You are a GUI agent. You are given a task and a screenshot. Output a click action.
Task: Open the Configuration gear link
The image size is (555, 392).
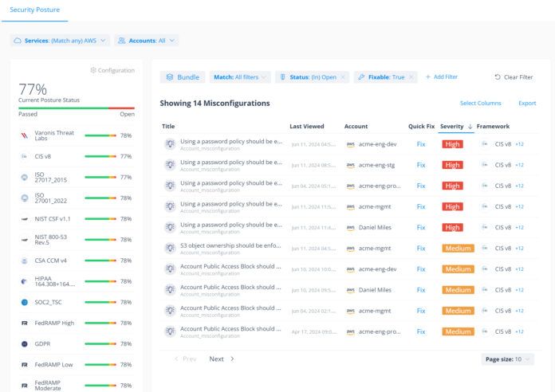(x=112, y=70)
